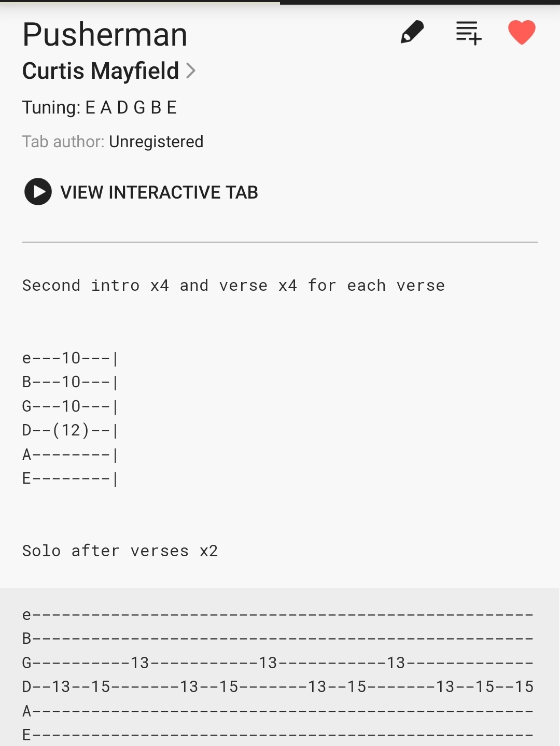Tap the "Tab author:" label
Screen dimensions: 560x746
(63, 142)
